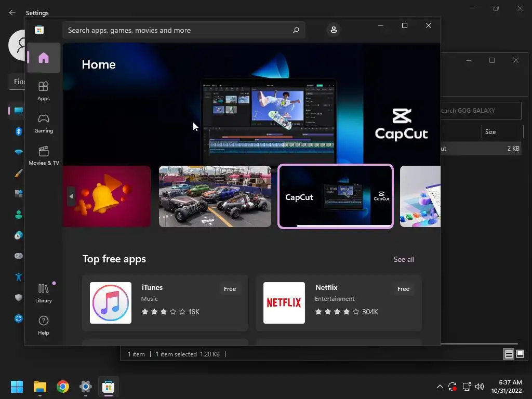Open Privacy shield icon in Settings sidebar
532x399 pixels.
[19, 298]
